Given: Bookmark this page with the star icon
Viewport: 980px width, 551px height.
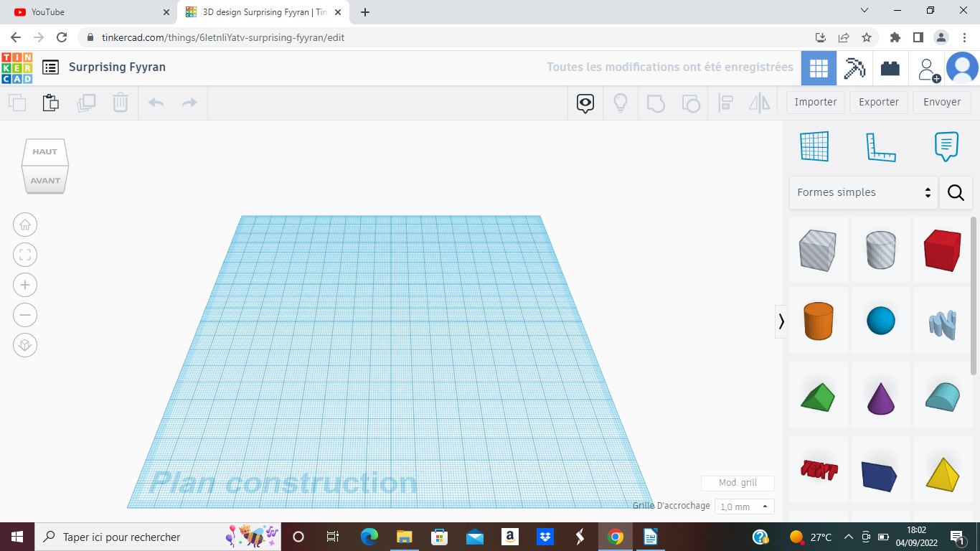Looking at the screenshot, I should (x=867, y=37).
